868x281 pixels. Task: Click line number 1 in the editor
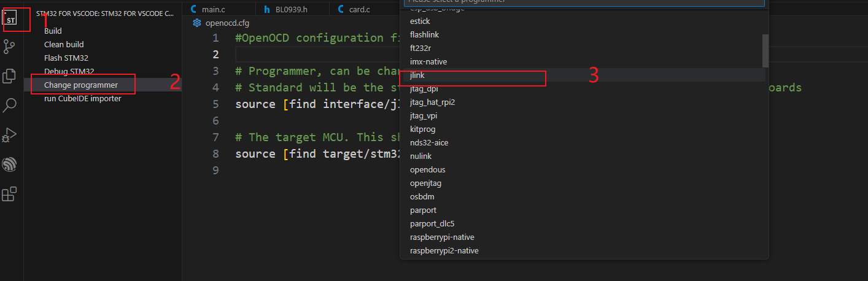click(x=215, y=38)
